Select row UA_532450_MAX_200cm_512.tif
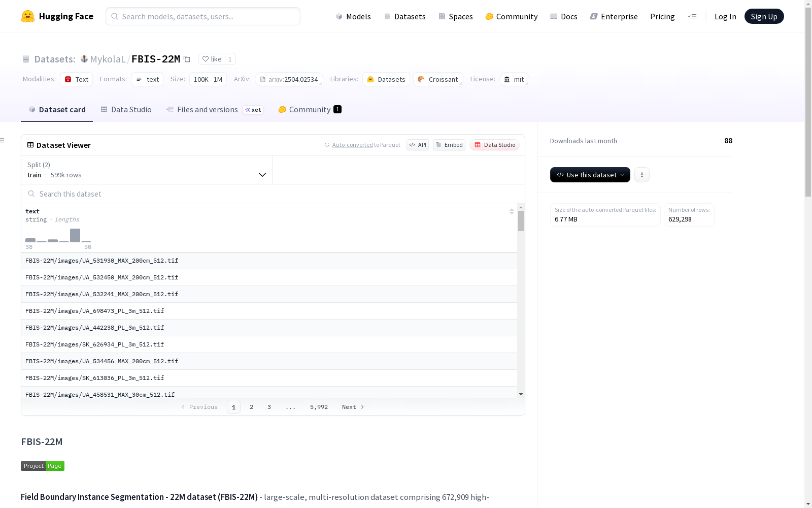The image size is (812, 508). point(269,277)
